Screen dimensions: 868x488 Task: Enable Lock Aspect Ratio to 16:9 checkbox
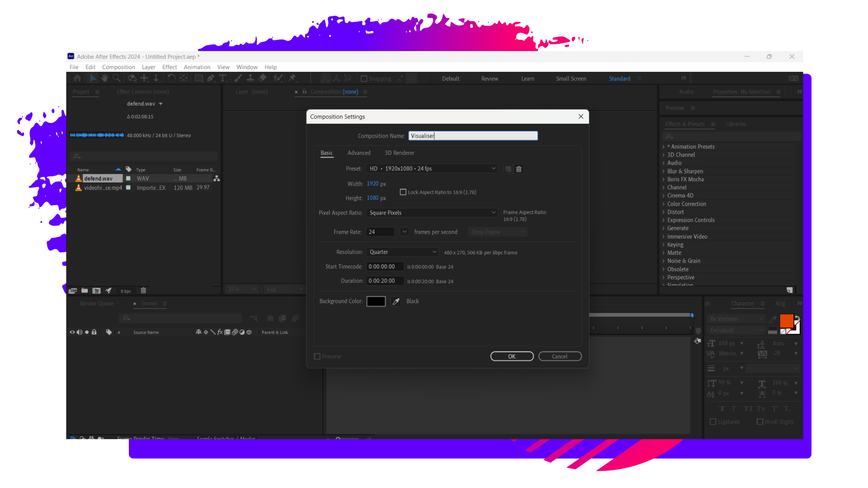[403, 192]
